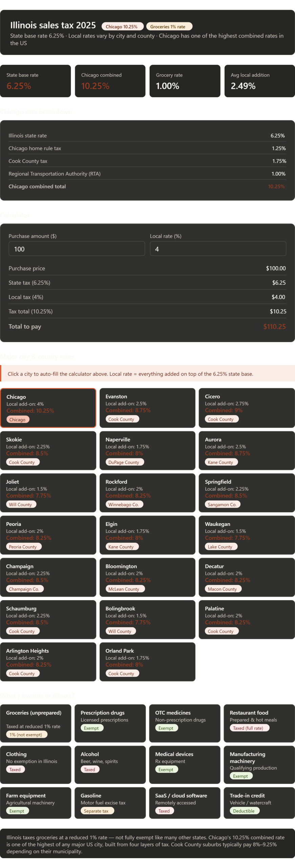Viewport: 295px width, 868px height.
Task: Choose Evanston to auto-fill the calculator
Action: click(147, 408)
